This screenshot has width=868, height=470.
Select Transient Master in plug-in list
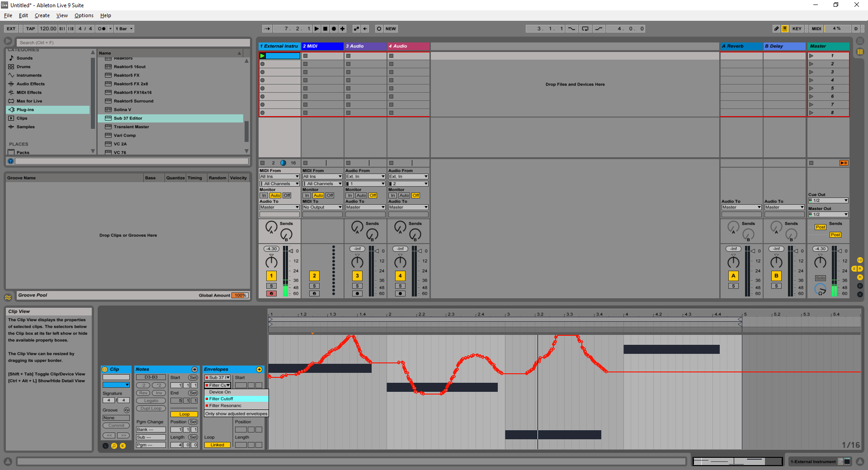(x=131, y=127)
